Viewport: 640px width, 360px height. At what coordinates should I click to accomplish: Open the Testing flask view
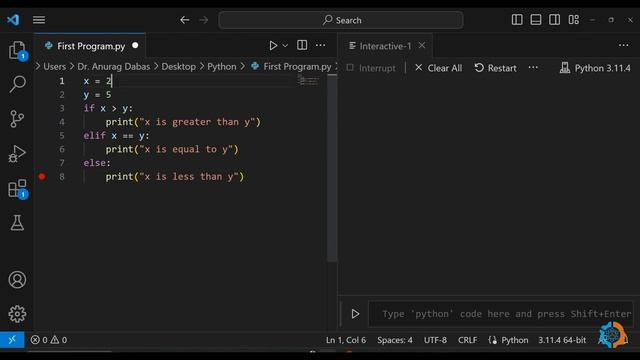(17, 223)
